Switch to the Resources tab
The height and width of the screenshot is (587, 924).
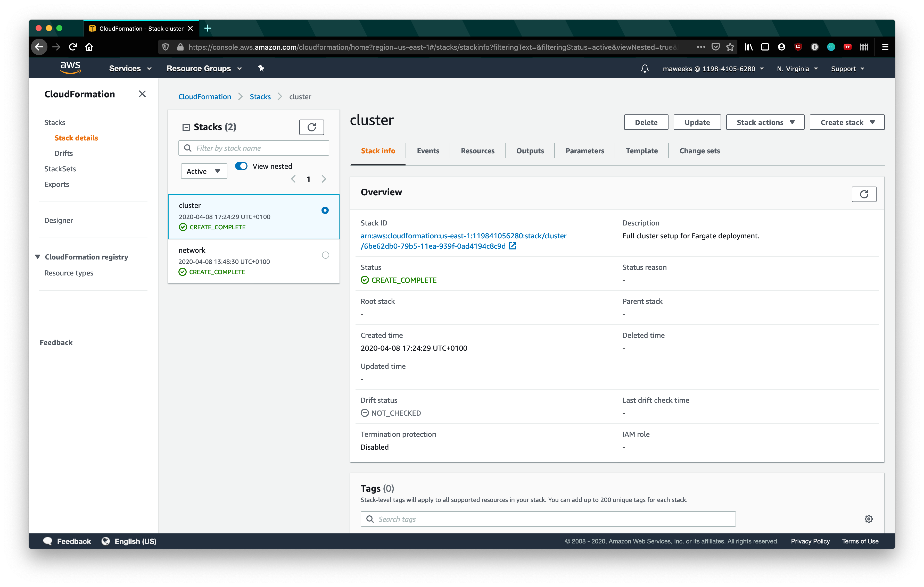pyautogui.click(x=477, y=151)
